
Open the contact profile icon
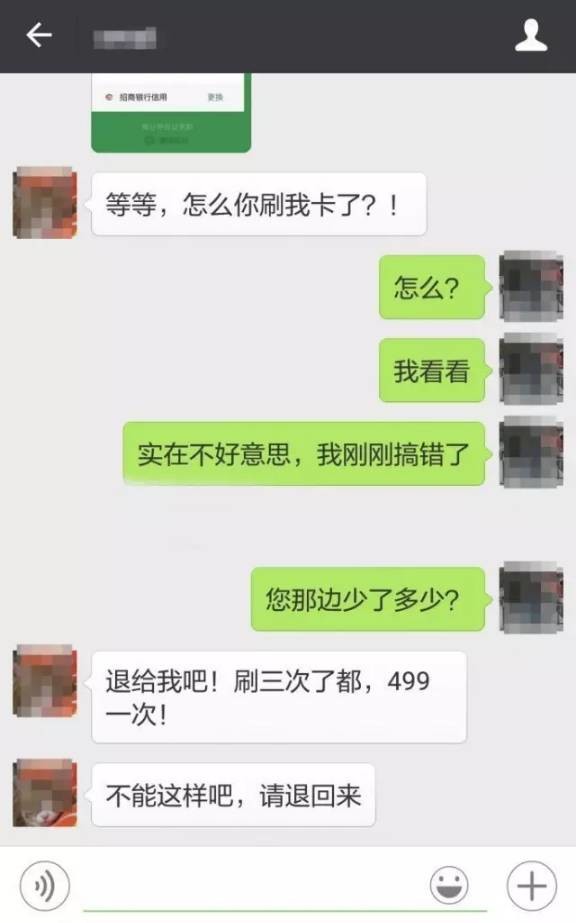click(x=531, y=35)
